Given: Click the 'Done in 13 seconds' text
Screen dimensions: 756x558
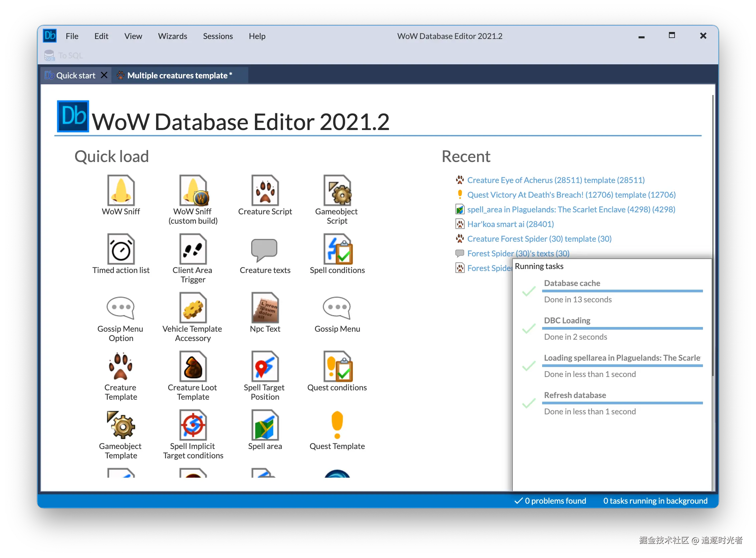Looking at the screenshot, I should click(x=578, y=300).
